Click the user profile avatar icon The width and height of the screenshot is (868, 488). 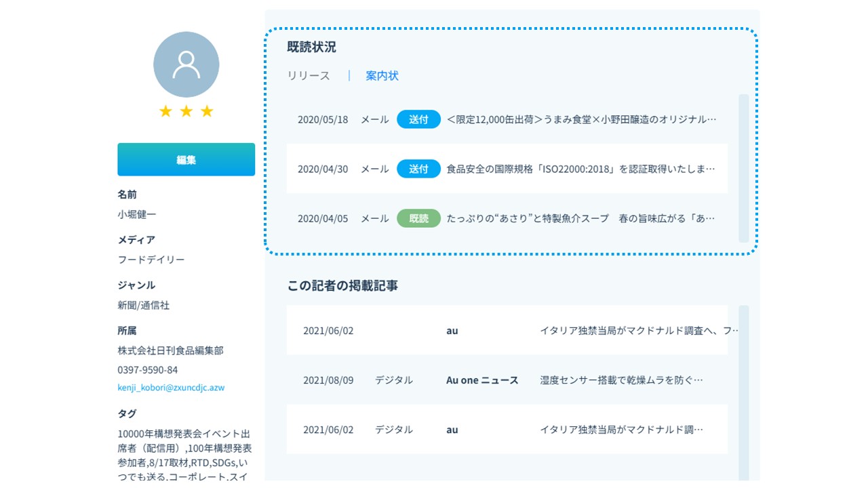(186, 64)
